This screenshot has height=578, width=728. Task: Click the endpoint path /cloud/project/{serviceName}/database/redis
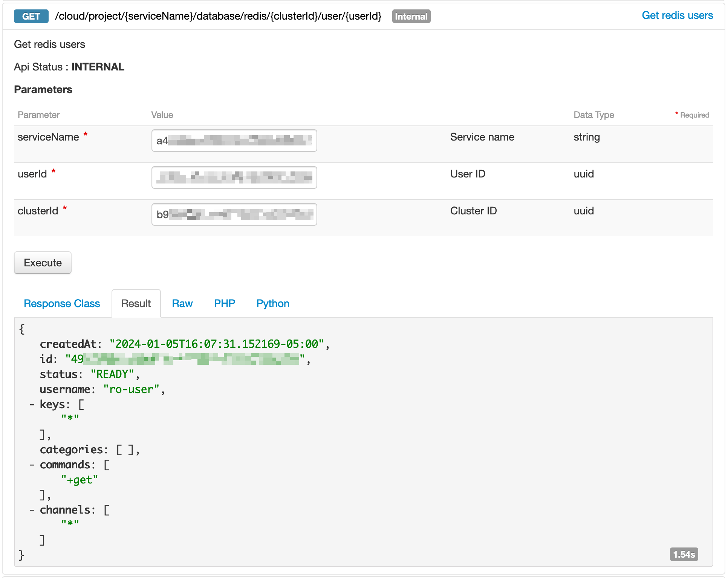click(218, 16)
